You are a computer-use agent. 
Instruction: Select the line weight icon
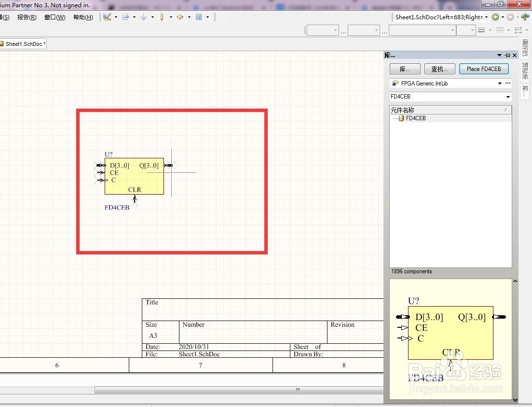(481, 30)
